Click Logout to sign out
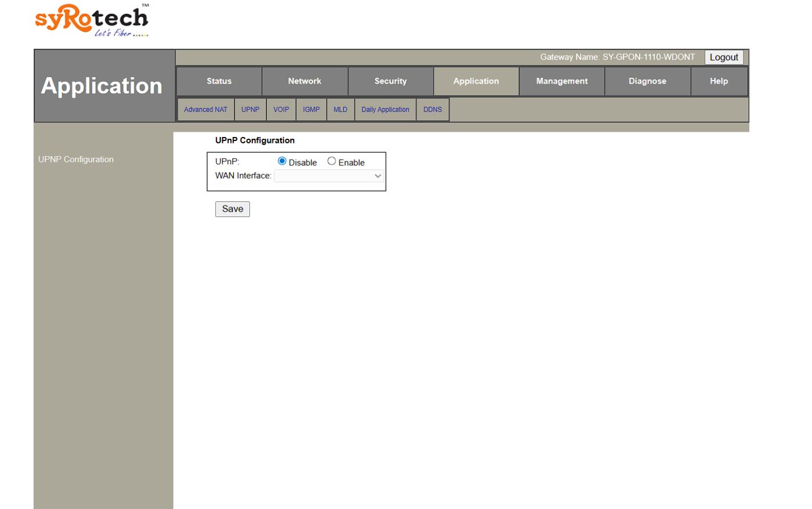This screenshot has width=812, height=509. click(x=723, y=57)
